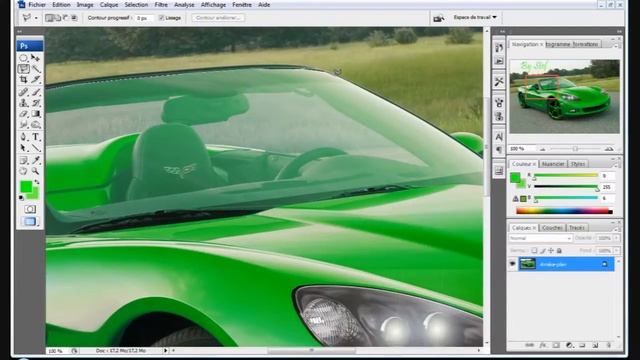640x360 pixels.
Task: Open the Couleur panel options menu
Action: point(616,165)
